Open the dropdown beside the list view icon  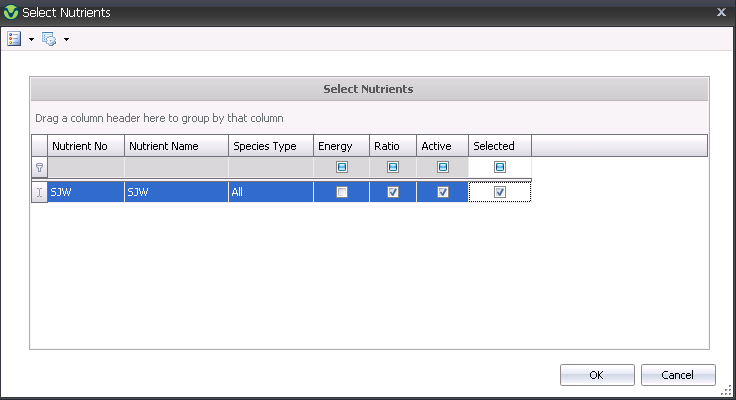tap(31, 39)
